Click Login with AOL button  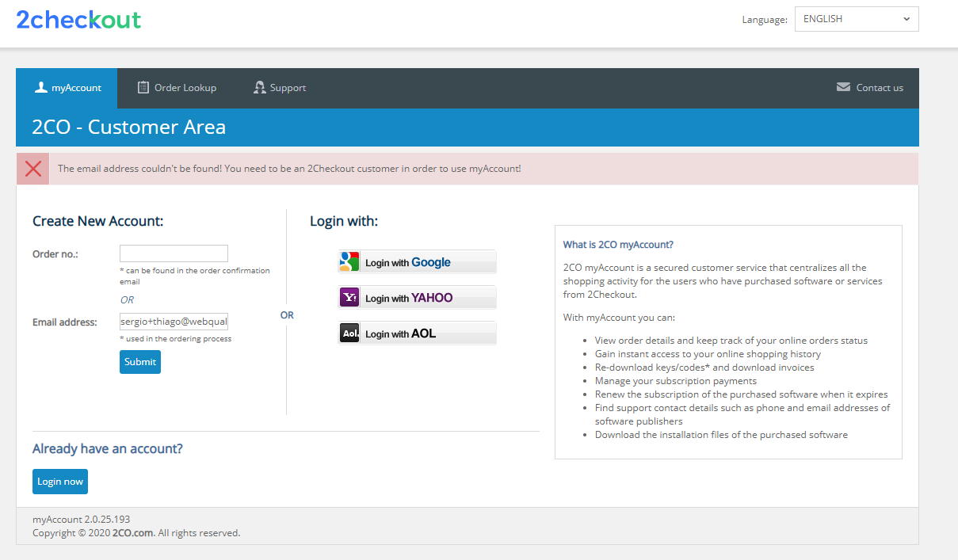(x=418, y=333)
